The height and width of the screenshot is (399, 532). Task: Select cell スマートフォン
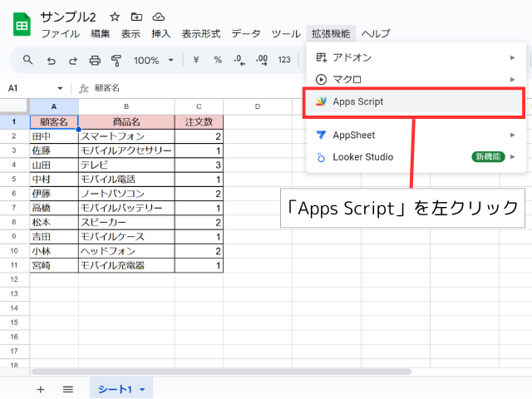point(126,136)
